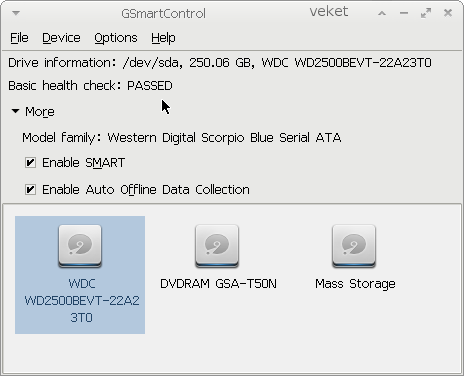Collapse the More expander triangle
464x376 pixels.
(x=15, y=111)
